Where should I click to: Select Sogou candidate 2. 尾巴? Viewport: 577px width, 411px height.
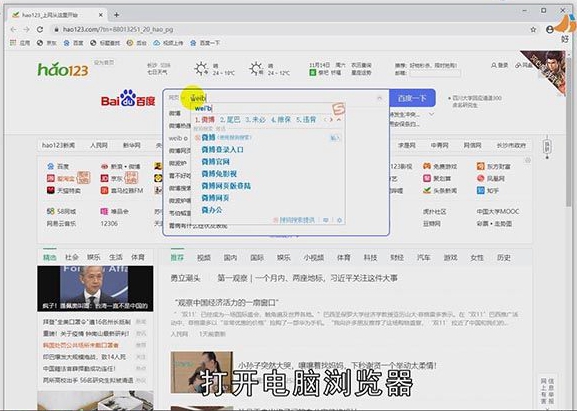[230, 120]
